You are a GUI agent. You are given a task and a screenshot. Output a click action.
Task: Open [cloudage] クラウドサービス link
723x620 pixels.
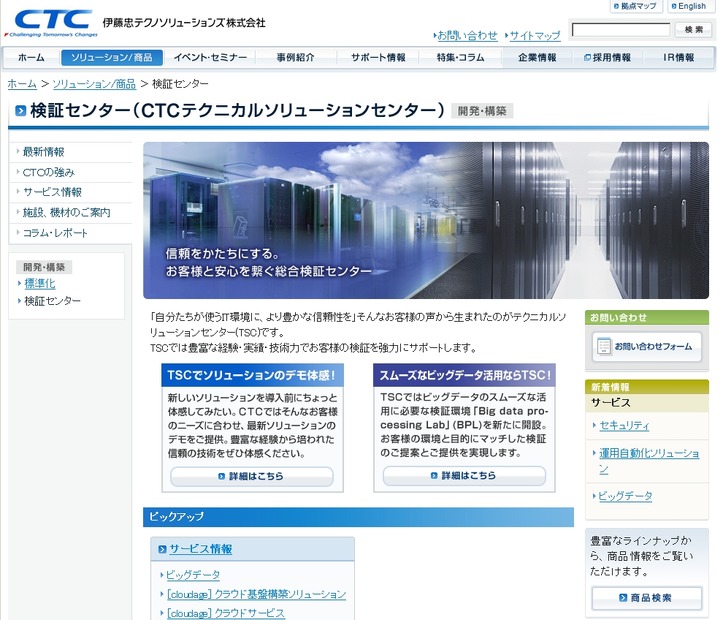coord(226,613)
